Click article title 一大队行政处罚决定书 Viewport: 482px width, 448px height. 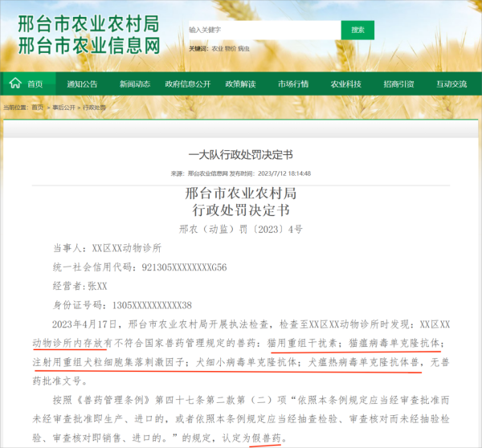pyautogui.click(x=241, y=155)
